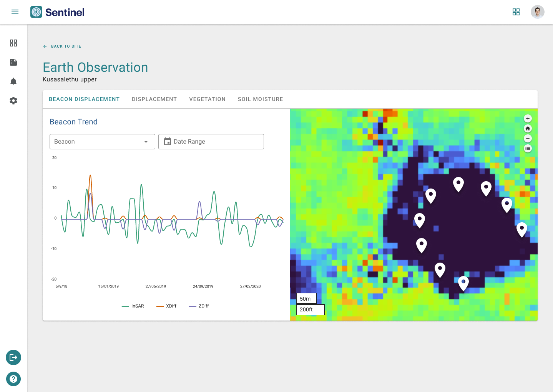Click the Beacon Trend heading
The width and height of the screenshot is (553, 392).
tap(74, 122)
